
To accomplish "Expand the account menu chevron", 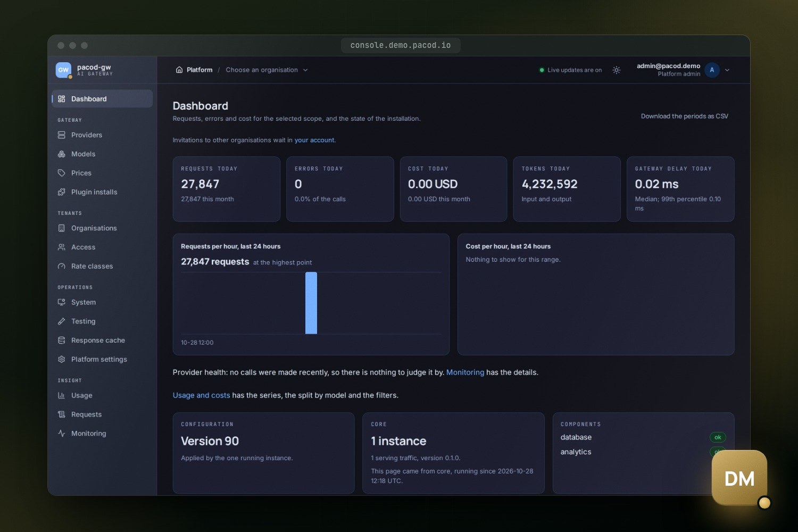I will coord(727,70).
